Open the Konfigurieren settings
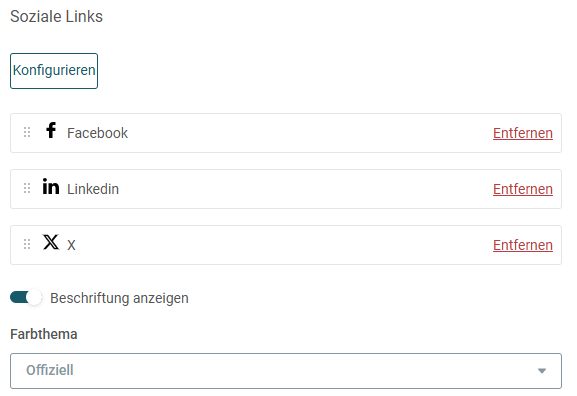The image size is (577, 396). point(54,71)
